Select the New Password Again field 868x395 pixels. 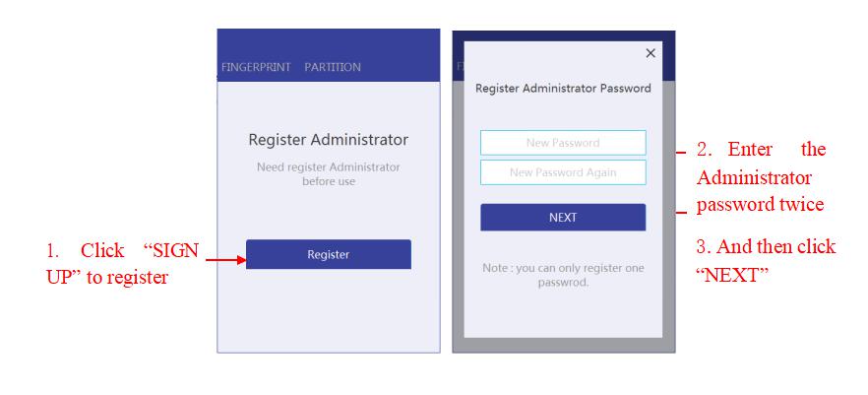563,172
